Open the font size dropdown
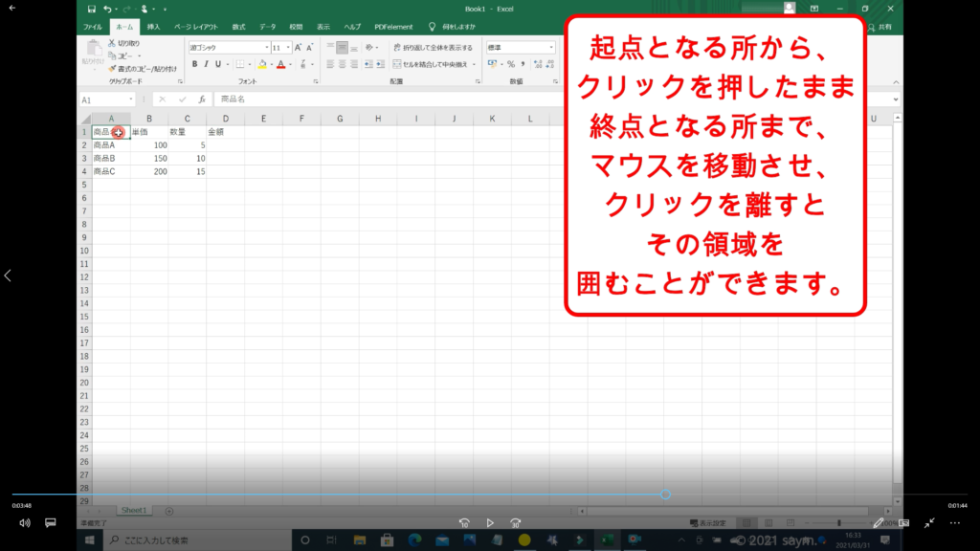980x551 pixels. 287,47
